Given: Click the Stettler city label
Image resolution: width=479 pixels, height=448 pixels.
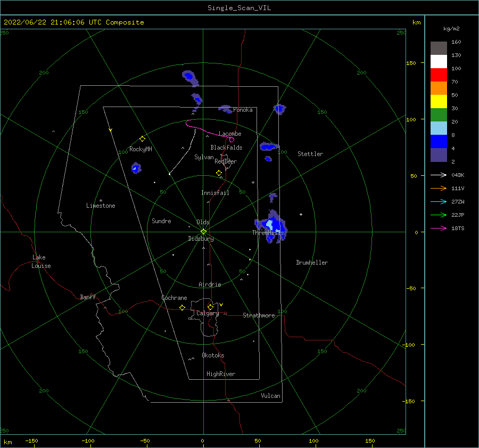Looking at the screenshot, I should click(x=310, y=154).
